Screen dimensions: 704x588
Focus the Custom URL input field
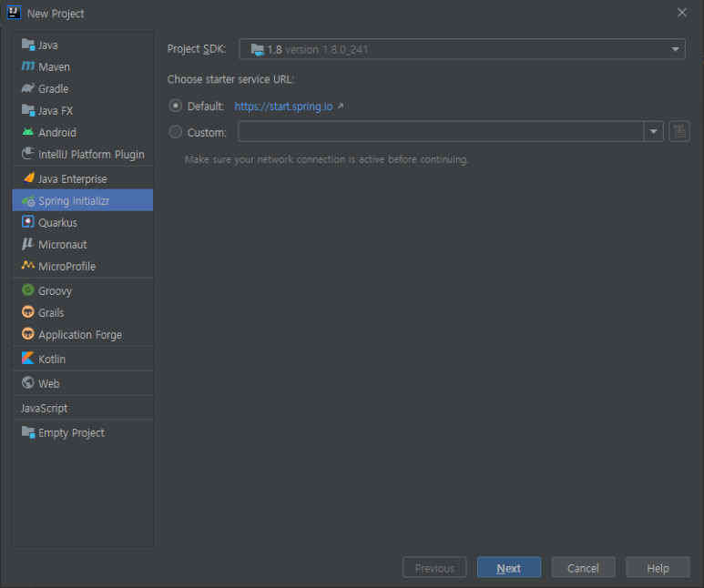click(x=441, y=131)
